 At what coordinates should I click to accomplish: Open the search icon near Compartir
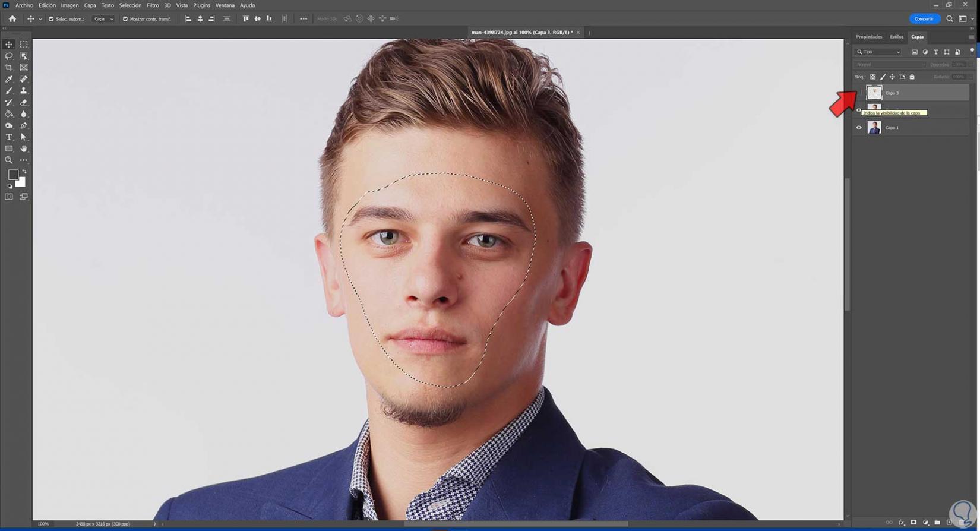[x=950, y=19]
